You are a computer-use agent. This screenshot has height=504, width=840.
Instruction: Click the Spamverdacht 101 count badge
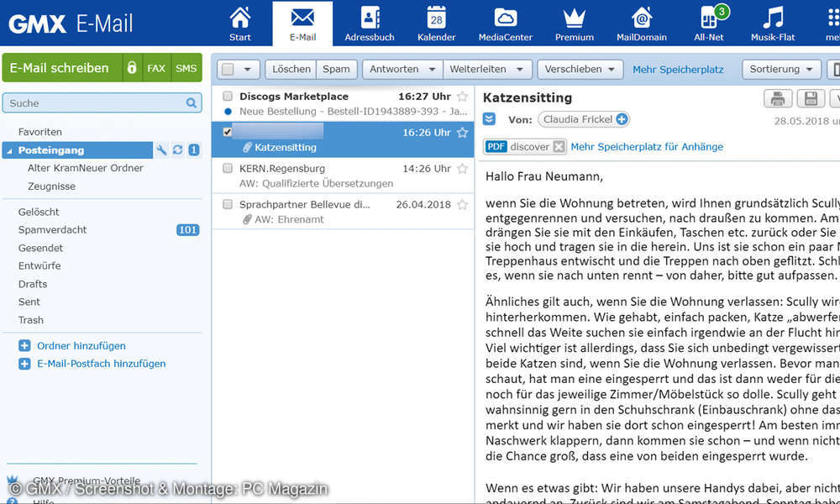click(x=188, y=230)
